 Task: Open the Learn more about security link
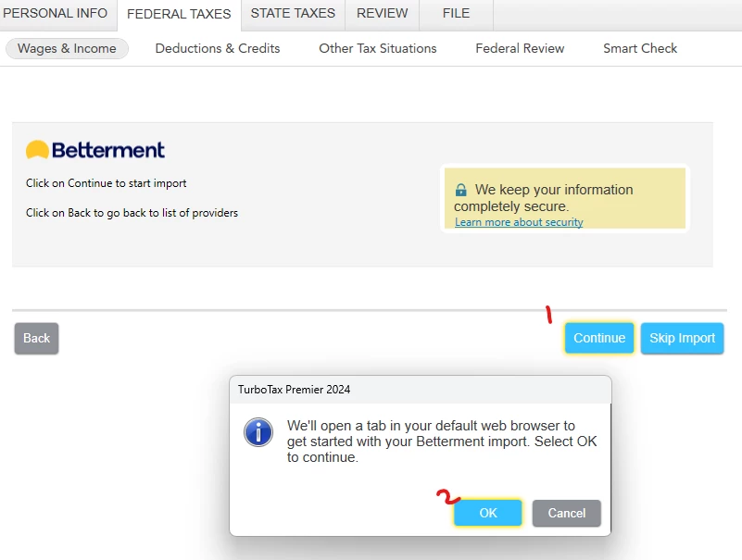[x=519, y=222]
